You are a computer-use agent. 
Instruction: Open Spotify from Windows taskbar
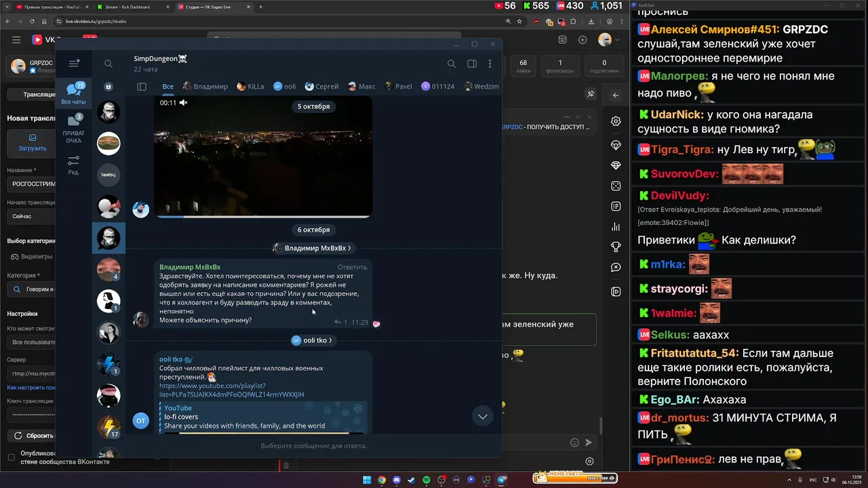point(427,480)
